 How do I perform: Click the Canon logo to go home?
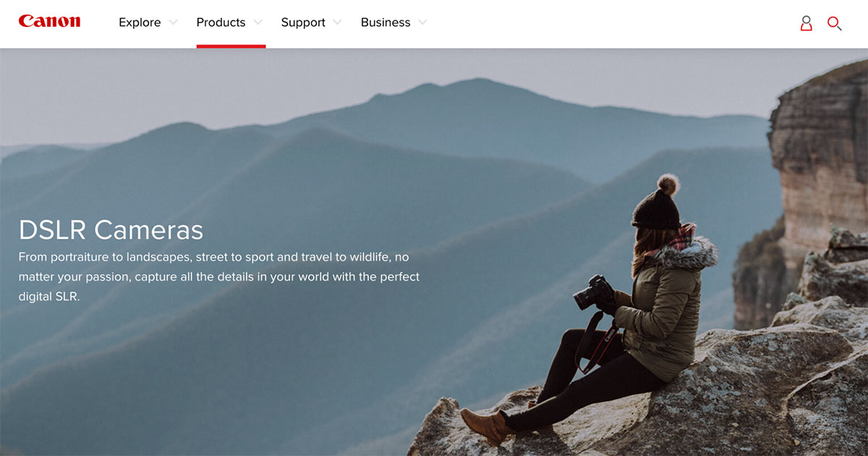[x=49, y=22]
